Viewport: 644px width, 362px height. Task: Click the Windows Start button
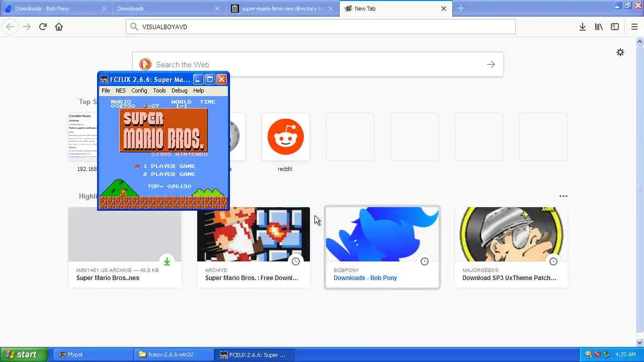pyautogui.click(x=24, y=354)
